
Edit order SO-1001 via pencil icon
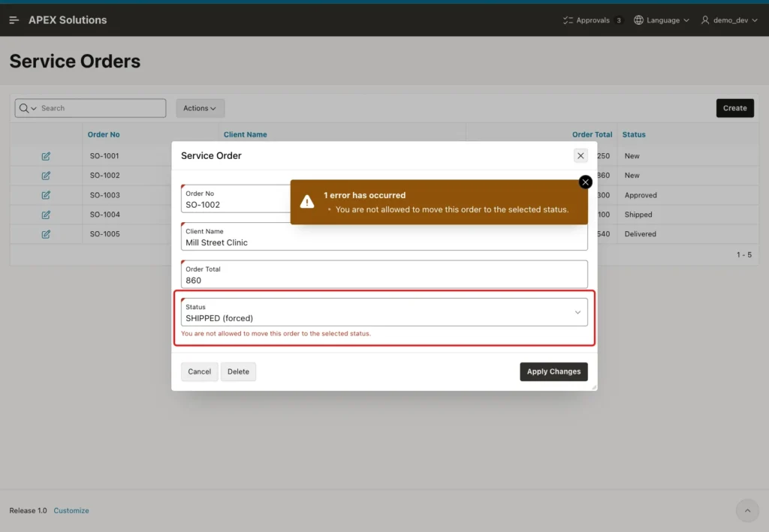click(46, 156)
